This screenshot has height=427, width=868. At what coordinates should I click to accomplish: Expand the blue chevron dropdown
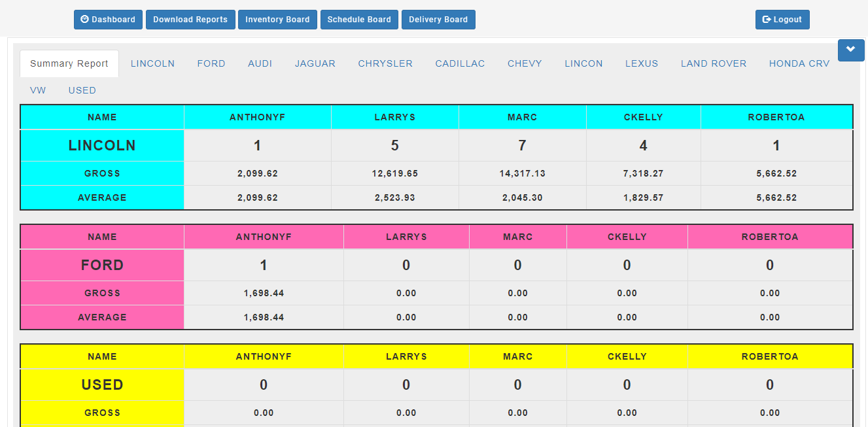tap(850, 50)
